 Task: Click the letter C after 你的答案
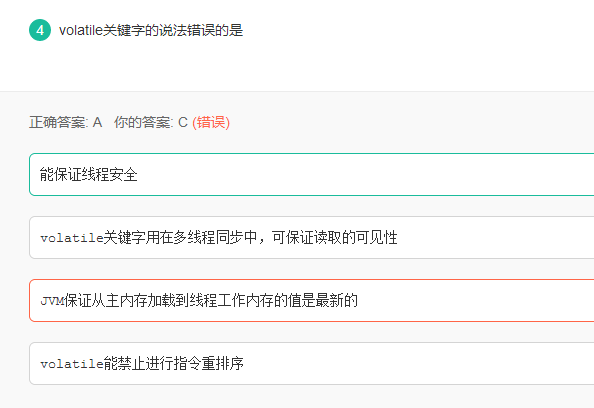(183, 122)
